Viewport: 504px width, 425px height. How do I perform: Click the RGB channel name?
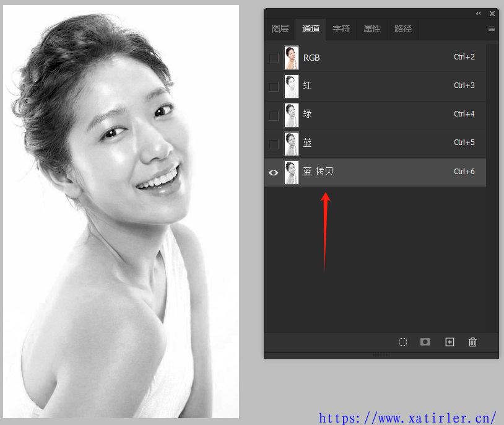[311, 58]
